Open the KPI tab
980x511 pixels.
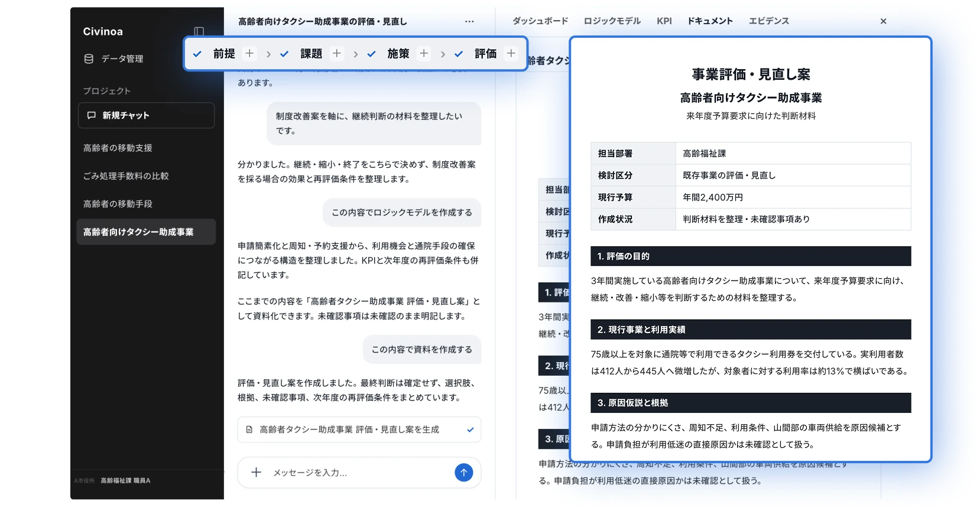click(x=664, y=21)
